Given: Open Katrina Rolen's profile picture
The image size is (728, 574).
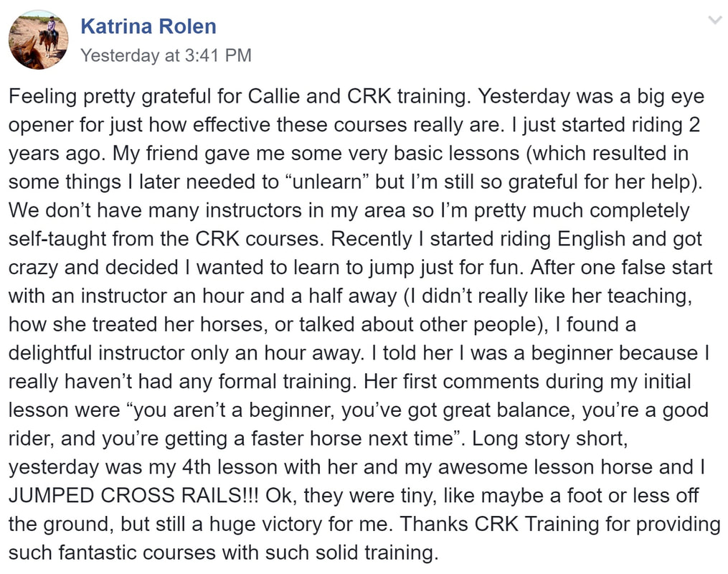Looking at the screenshot, I should [39, 39].
